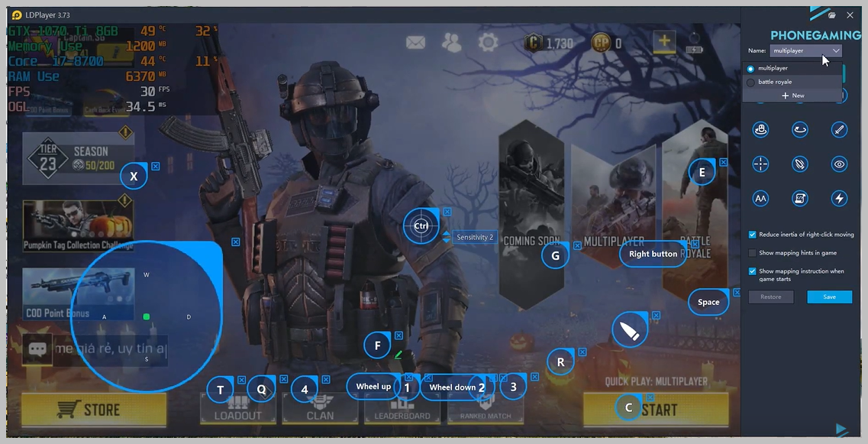This screenshot has width=868, height=444.
Task: Select the E key mapping circle
Action: [702, 173]
